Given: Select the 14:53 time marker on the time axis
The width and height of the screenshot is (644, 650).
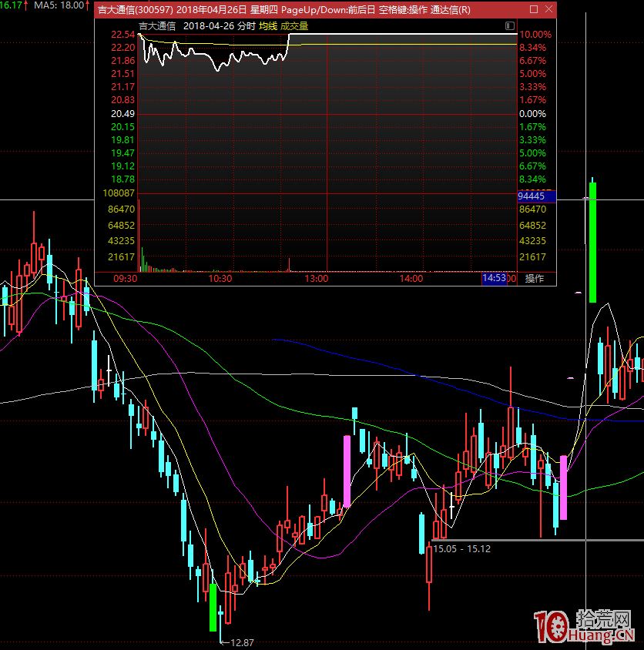Looking at the screenshot, I should coord(494,278).
